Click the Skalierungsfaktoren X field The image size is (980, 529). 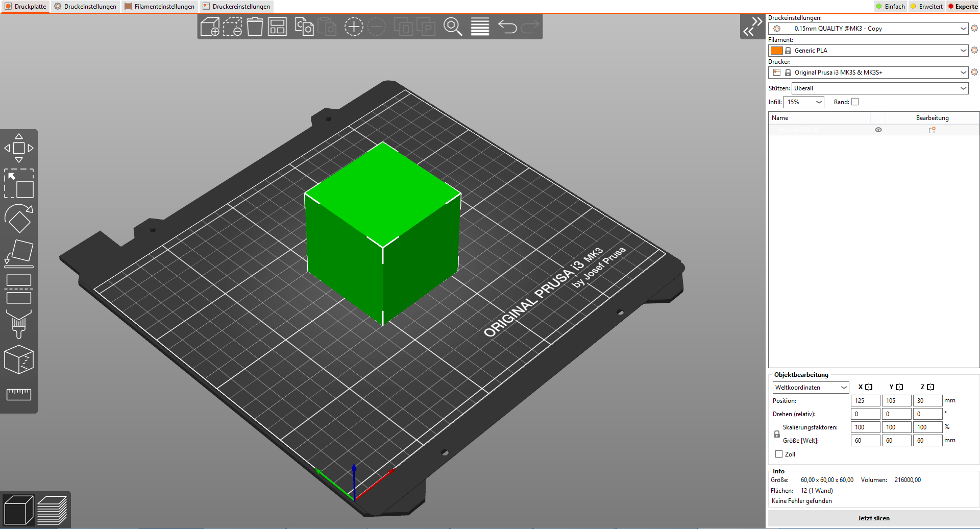[865, 427]
